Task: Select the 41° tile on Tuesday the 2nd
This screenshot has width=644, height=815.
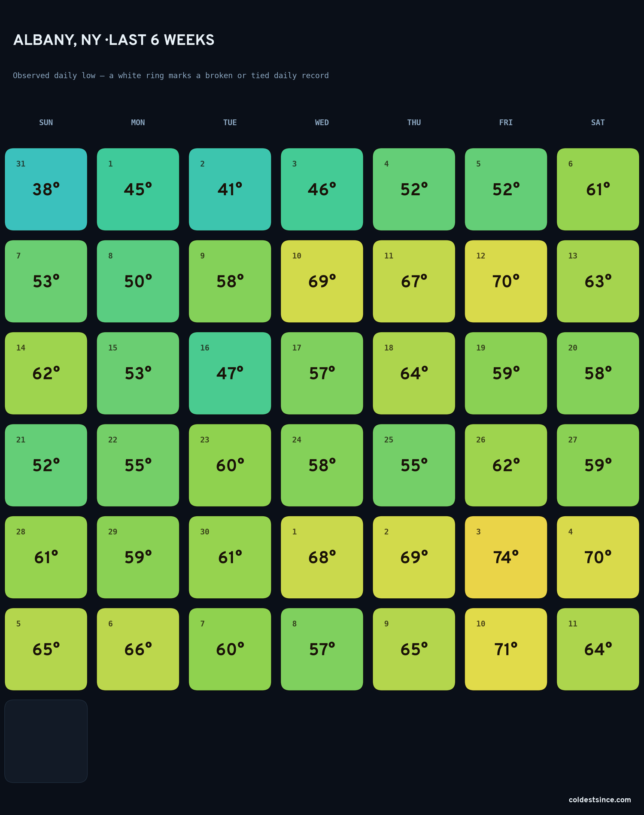Action: (230, 189)
